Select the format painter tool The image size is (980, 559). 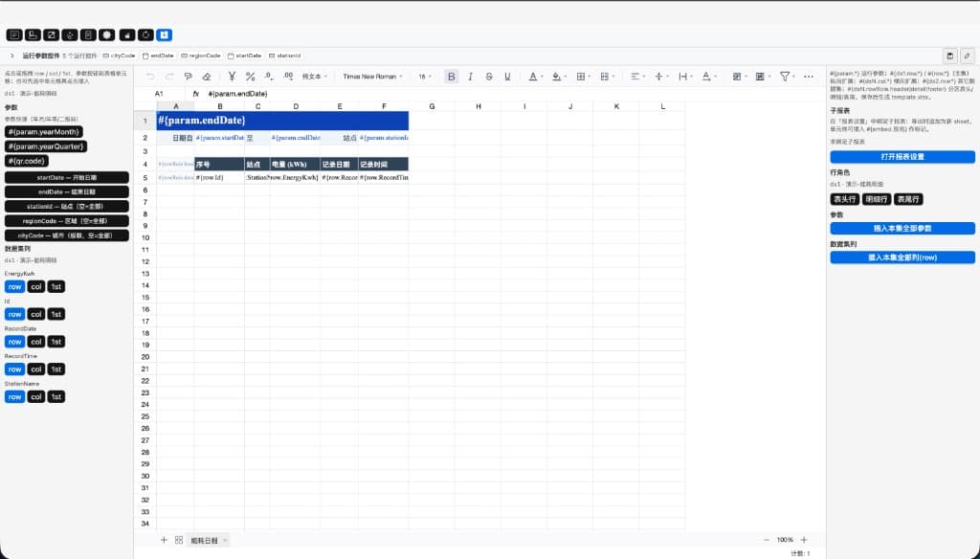point(189,77)
